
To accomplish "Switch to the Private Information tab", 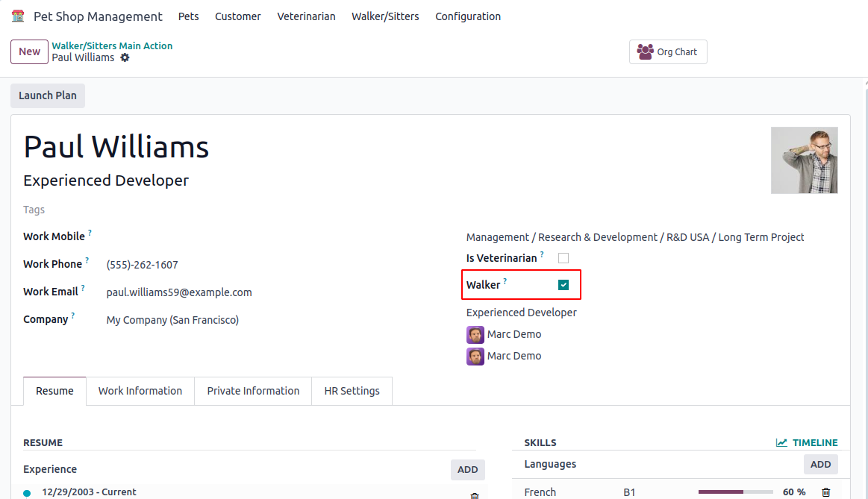I will 253,391.
